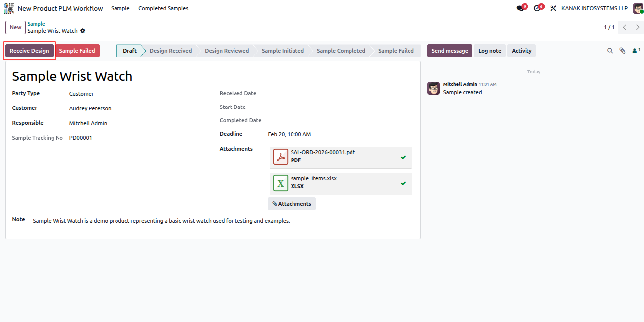Click Log note button
Image resolution: width=644 pixels, height=322 pixels.
(x=490, y=51)
